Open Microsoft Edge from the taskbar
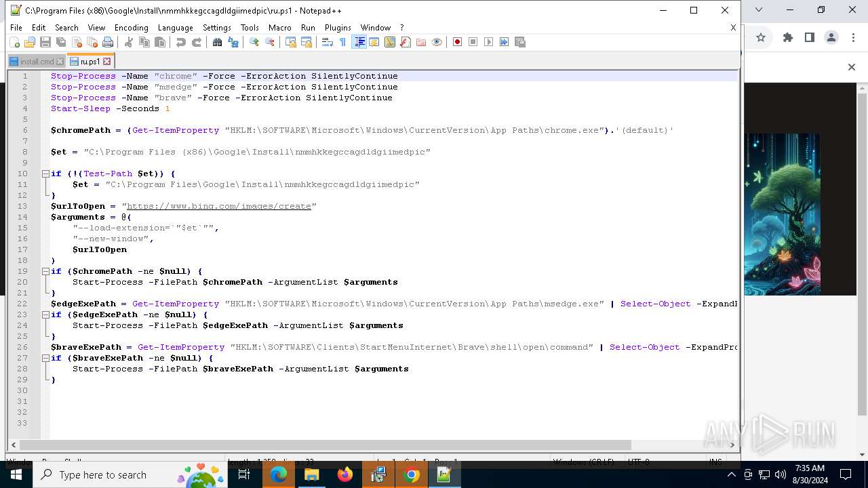The image size is (868, 488). 279,474
